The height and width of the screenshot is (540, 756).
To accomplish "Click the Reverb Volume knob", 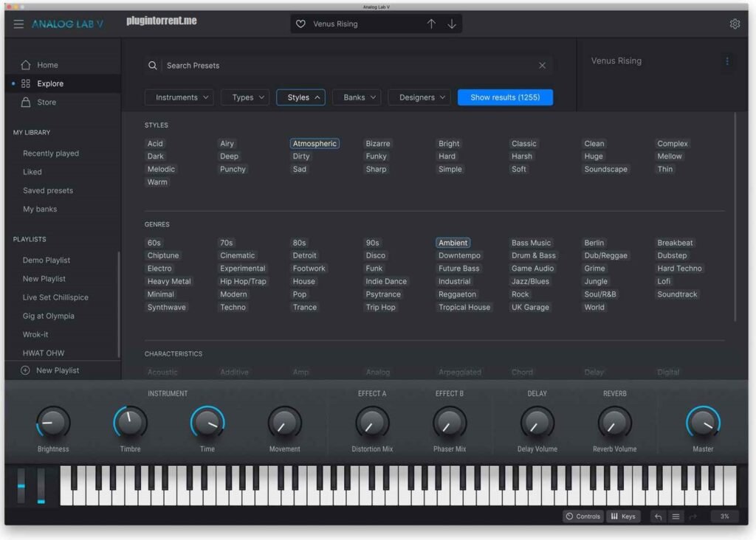I will (614, 423).
